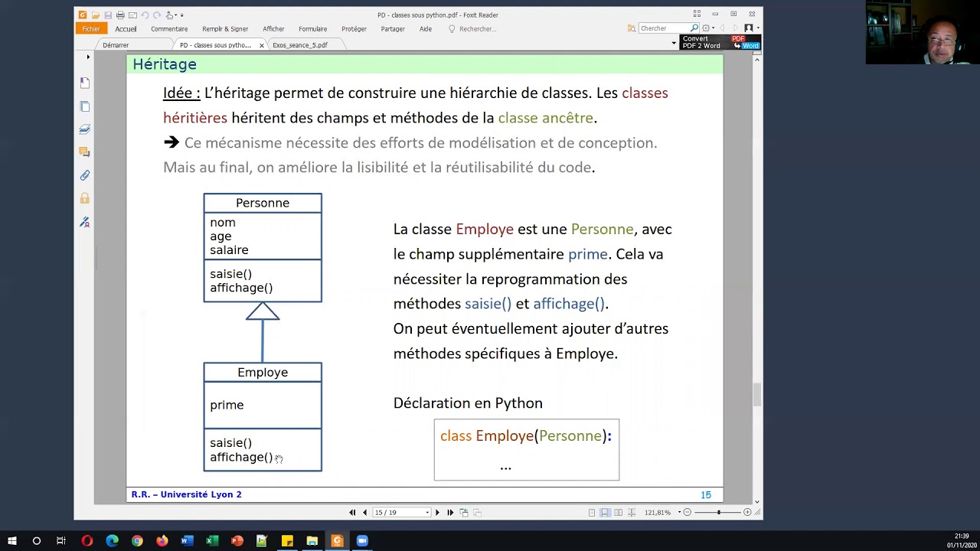Switch to the Démarrer document tab
The image size is (980, 551).
click(x=116, y=45)
